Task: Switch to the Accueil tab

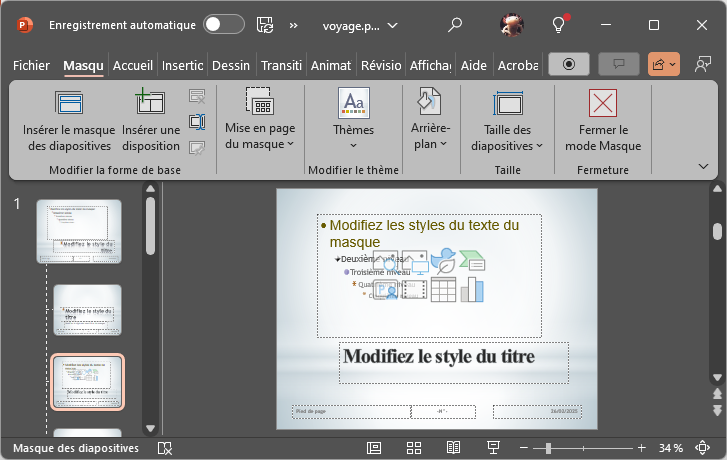Action: tap(133, 65)
